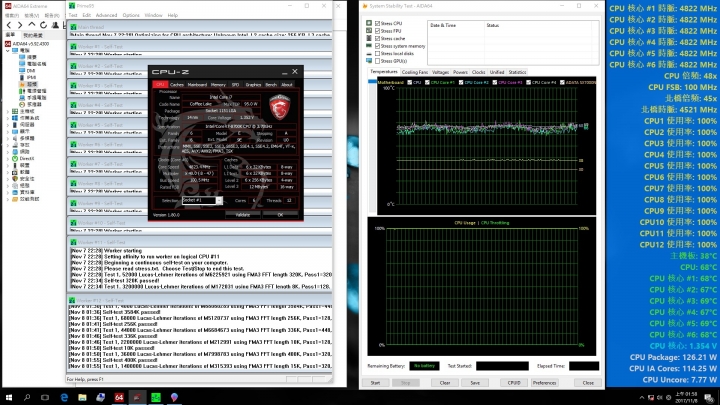The width and height of the screenshot is (720, 405).
Task: Click the Worker #11 Self-Test window icon
Action: 73,242
